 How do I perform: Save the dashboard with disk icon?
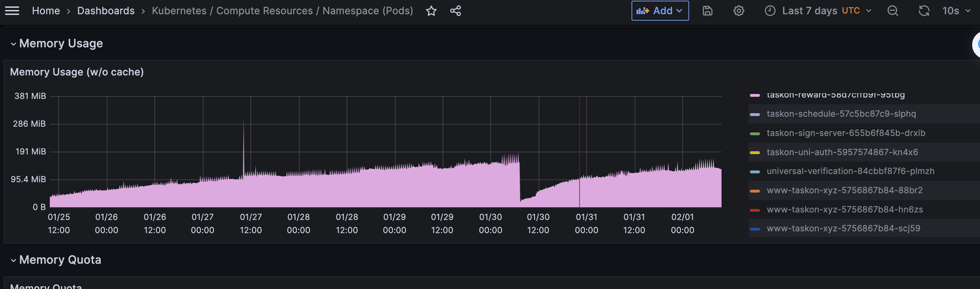pyautogui.click(x=707, y=11)
